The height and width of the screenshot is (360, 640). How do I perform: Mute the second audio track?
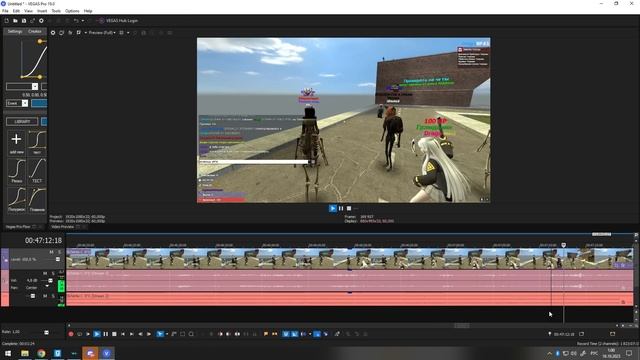[x=45, y=296]
